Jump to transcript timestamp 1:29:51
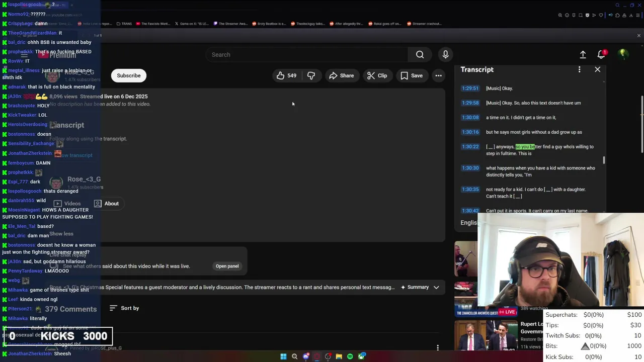The image size is (644, 362). click(470, 88)
